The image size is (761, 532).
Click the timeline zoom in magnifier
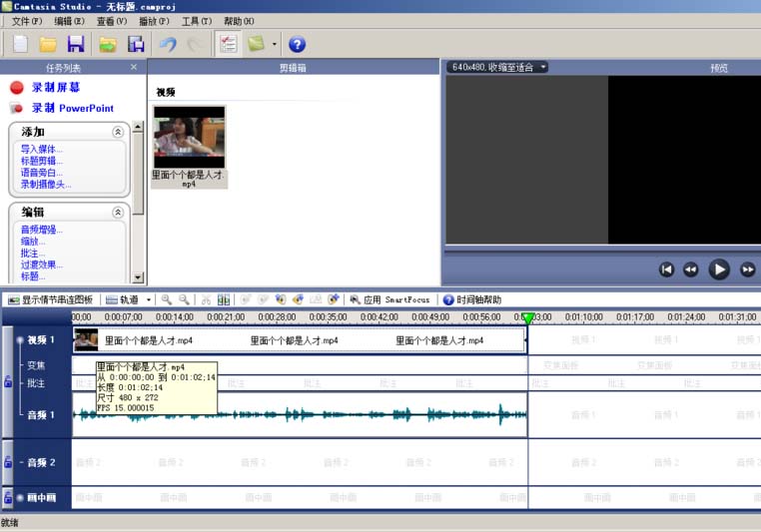tap(167, 299)
